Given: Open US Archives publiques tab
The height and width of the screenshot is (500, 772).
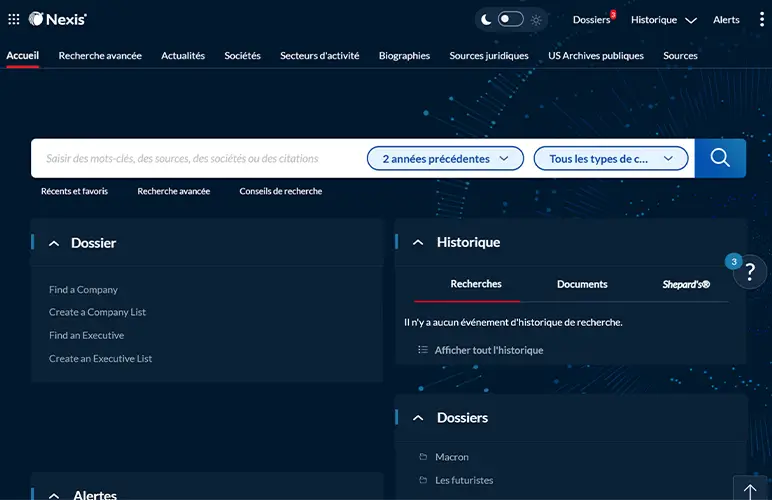Looking at the screenshot, I should pos(596,56).
